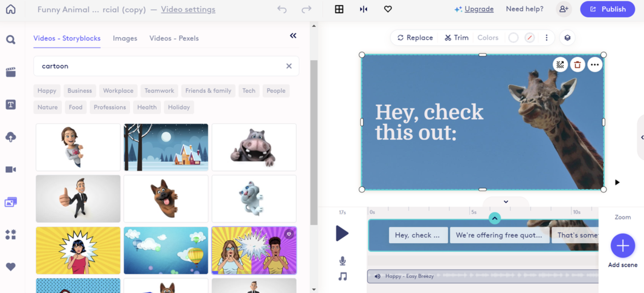Clear the cartoon search text

point(289,66)
